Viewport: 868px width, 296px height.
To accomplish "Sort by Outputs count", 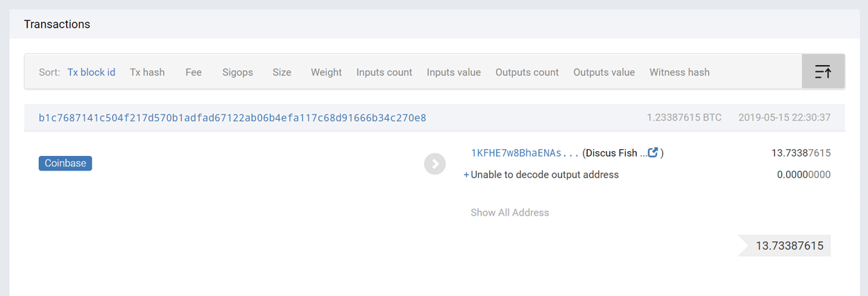I will point(527,72).
